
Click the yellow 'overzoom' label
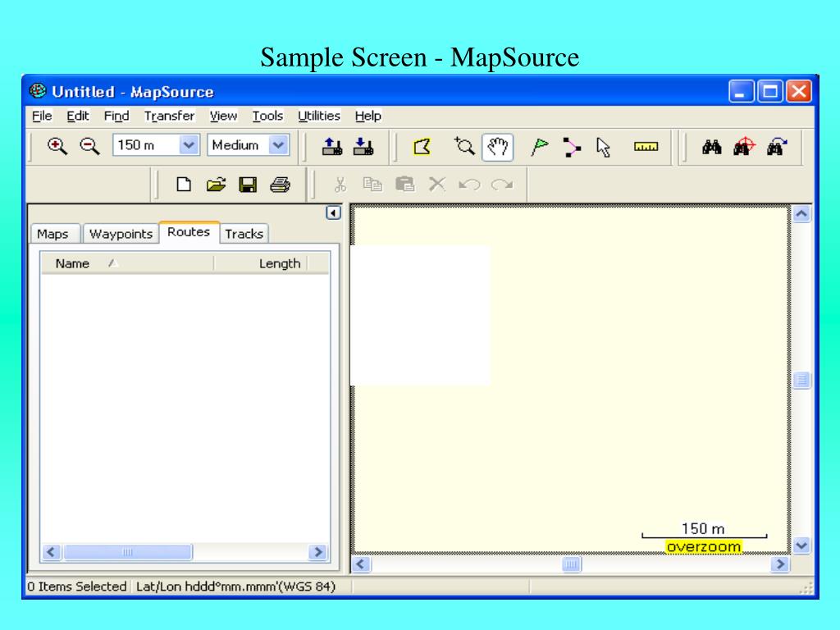coord(703,547)
